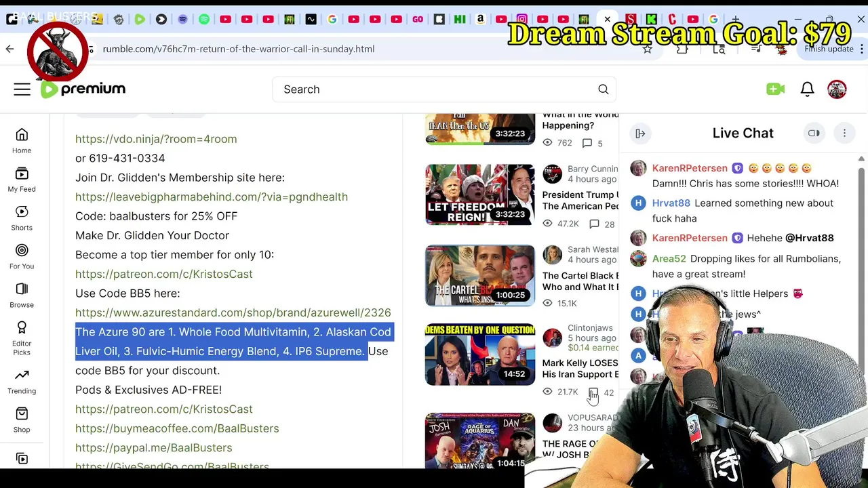
Task: Open 'Mark Kelly LOSES' video title
Action: (x=580, y=368)
